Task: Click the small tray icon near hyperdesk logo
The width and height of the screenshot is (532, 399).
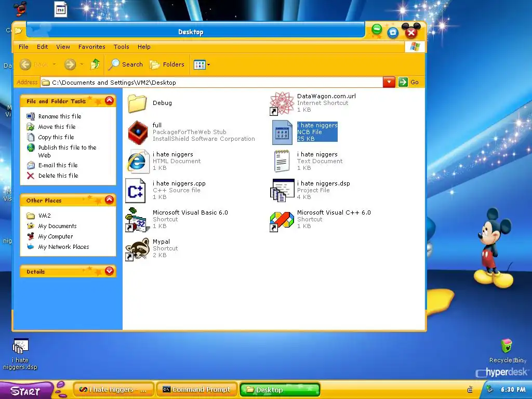Action: pos(470,390)
